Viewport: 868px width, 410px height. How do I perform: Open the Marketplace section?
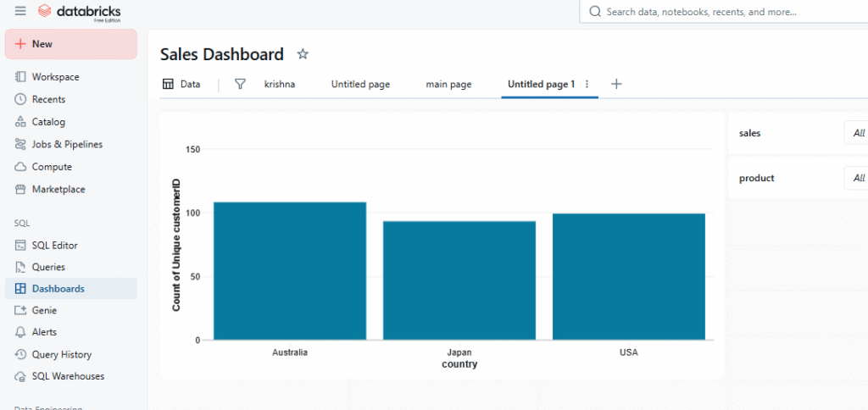[58, 189]
